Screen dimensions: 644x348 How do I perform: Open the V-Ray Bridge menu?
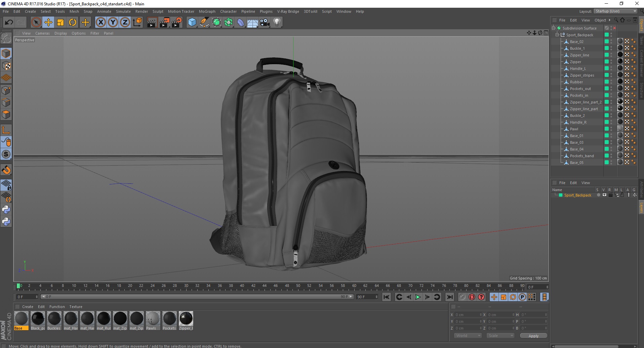click(288, 11)
